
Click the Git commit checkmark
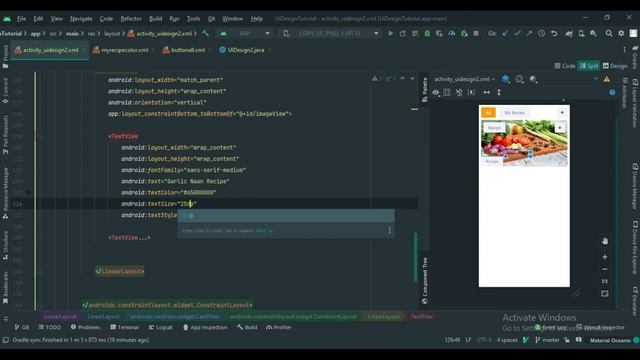(517, 33)
